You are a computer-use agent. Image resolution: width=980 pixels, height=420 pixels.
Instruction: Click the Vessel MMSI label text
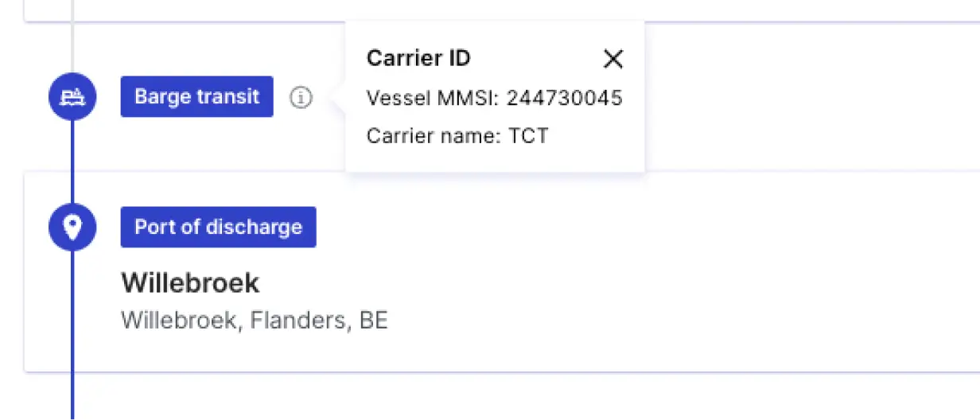click(433, 98)
